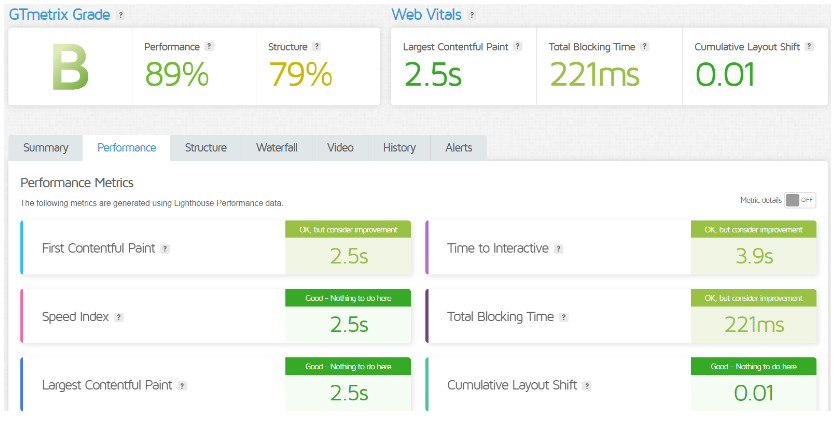The image size is (837, 430).
Task: Click the large B grade badge
Action: click(70, 66)
